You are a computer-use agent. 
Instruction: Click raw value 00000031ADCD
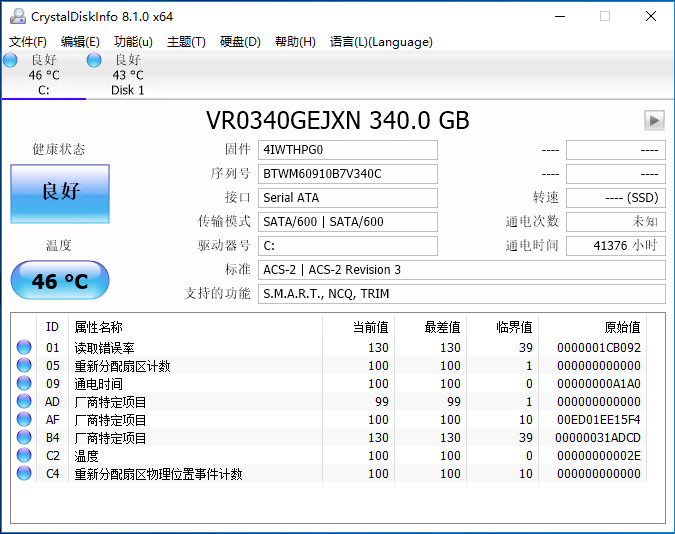tap(598, 438)
